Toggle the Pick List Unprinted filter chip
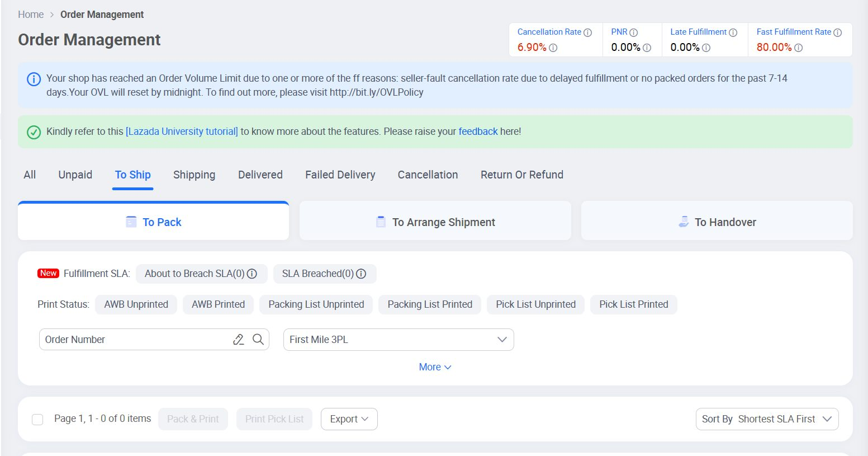Screen dimensions: 868x456 tap(535, 304)
